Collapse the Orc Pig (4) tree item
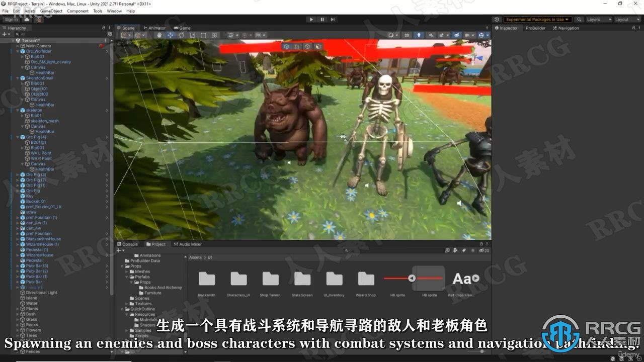The height and width of the screenshot is (362, 644). coord(17,137)
